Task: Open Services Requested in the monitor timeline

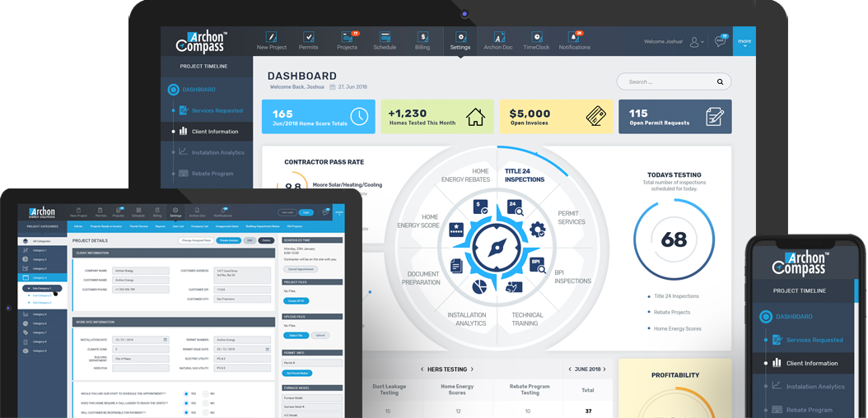Action: pyautogui.click(x=210, y=110)
